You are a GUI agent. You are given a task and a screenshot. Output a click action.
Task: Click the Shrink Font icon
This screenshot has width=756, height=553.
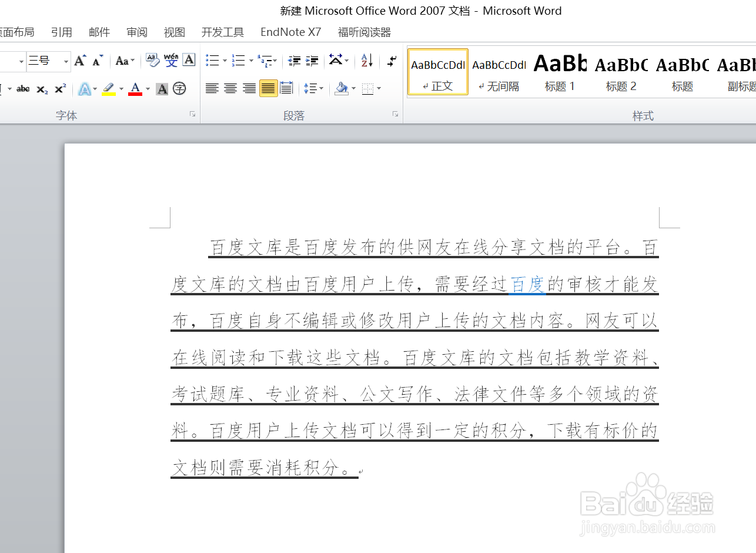[x=98, y=60]
